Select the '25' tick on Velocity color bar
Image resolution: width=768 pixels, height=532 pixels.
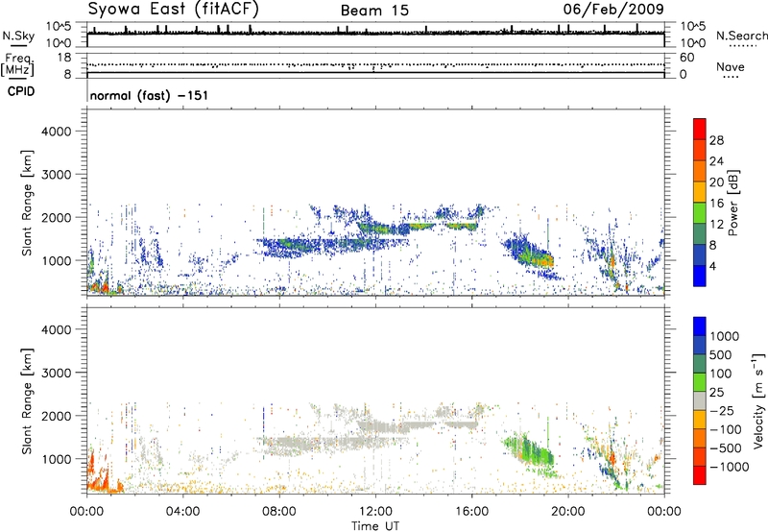(716, 392)
